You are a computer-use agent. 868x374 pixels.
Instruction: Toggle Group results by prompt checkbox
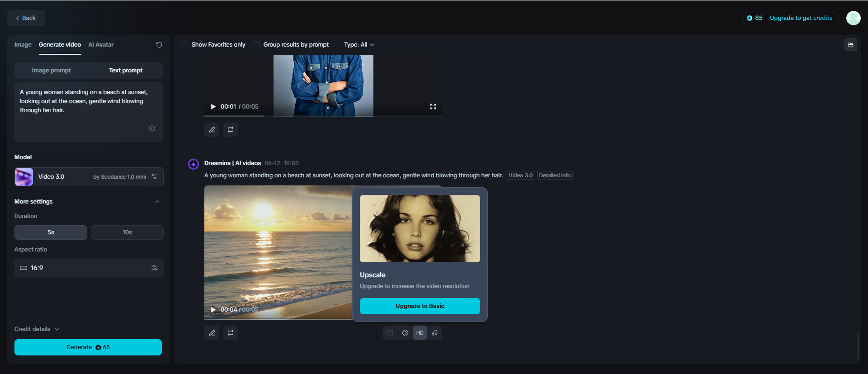pos(256,45)
